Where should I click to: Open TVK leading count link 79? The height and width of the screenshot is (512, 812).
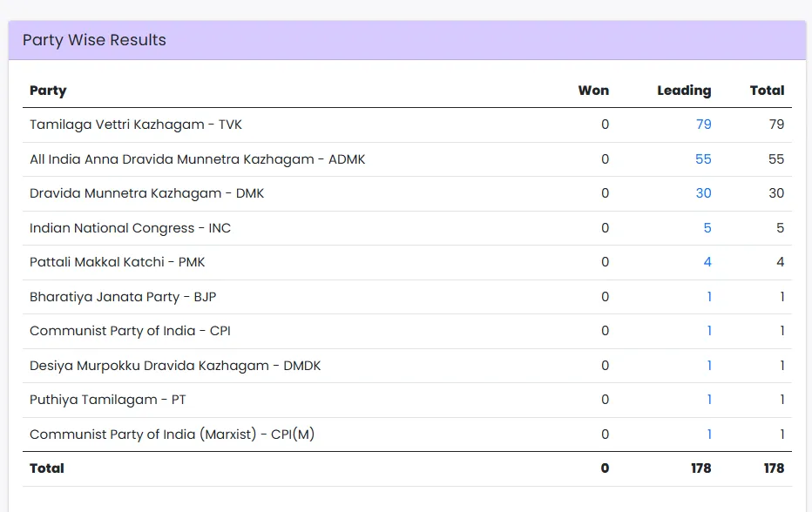(x=703, y=125)
